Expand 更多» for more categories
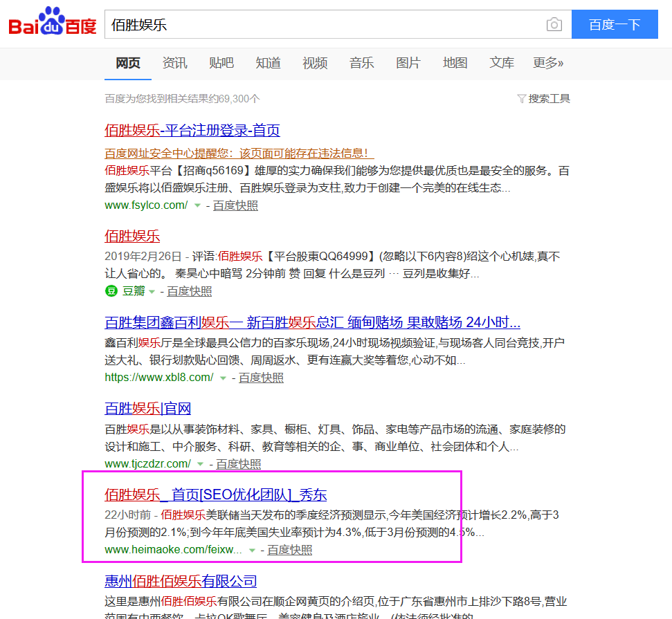Viewport: 672px width, 619px height. click(x=547, y=64)
